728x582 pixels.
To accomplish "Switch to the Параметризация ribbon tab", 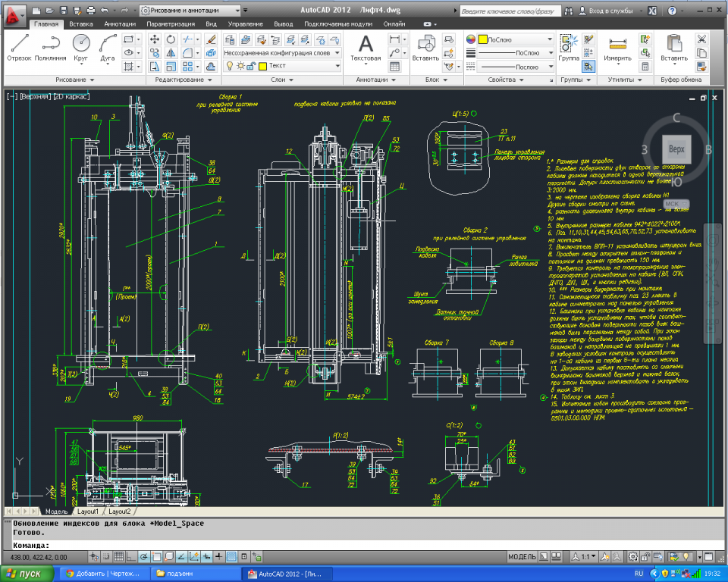I will (x=171, y=24).
